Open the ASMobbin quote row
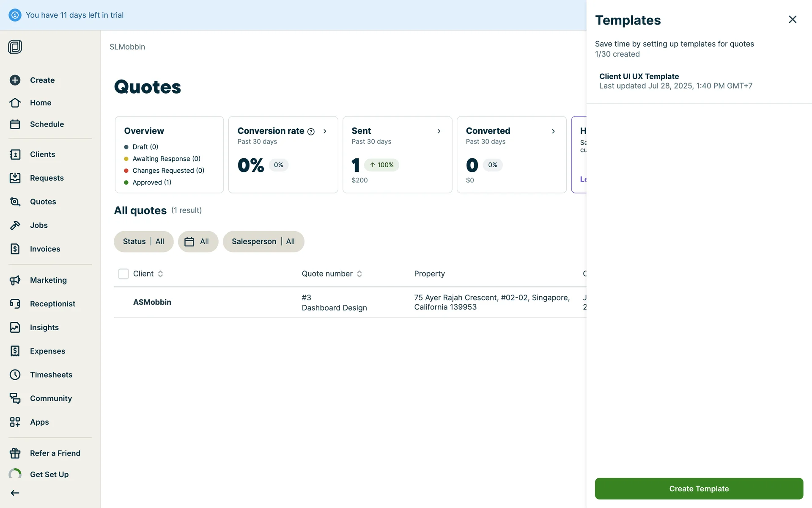The image size is (812, 508). click(152, 302)
